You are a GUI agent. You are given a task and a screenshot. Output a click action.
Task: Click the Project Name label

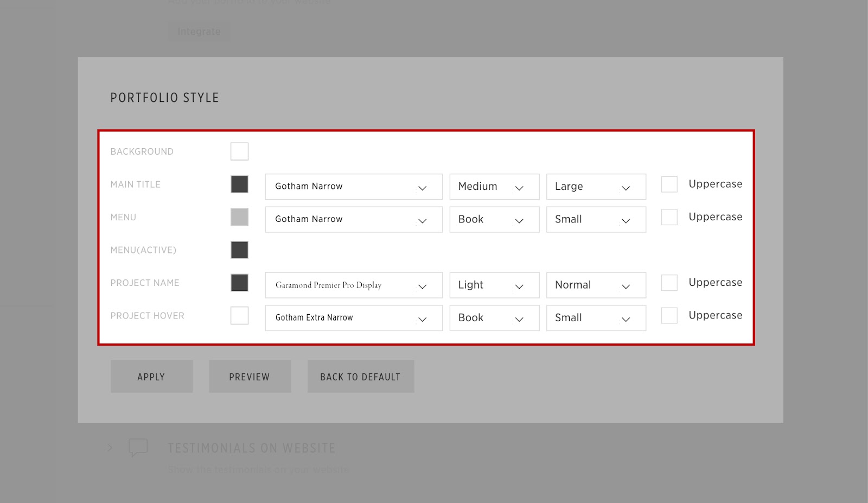tap(145, 283)
